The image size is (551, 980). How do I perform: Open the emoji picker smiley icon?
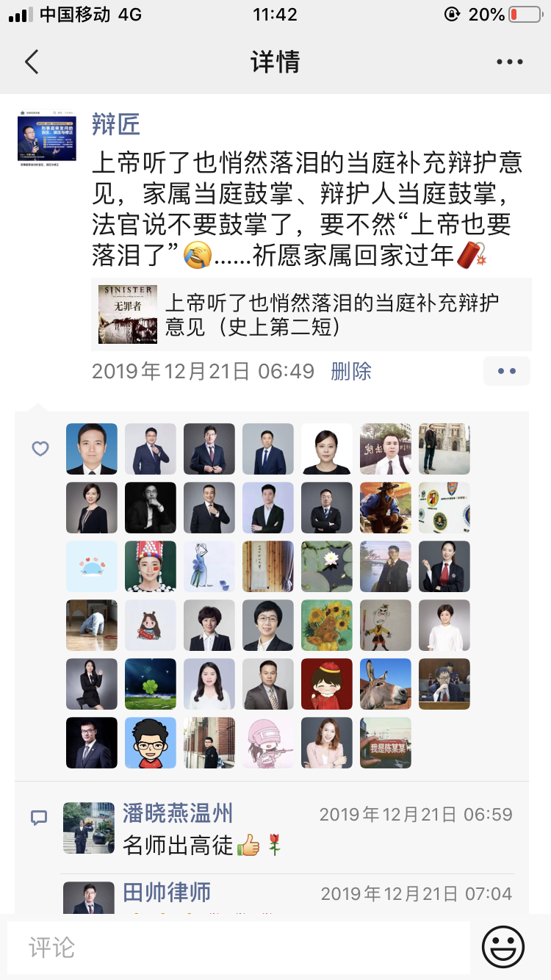click(503, 946)
